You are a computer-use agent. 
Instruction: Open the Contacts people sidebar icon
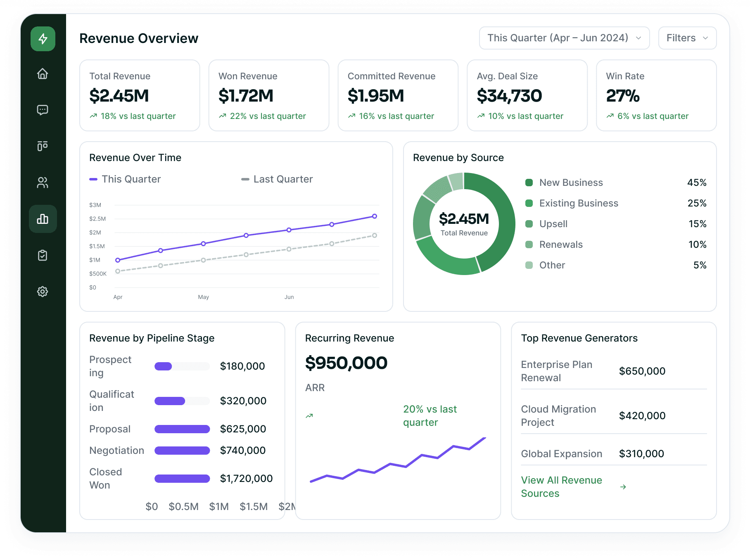pos(43,183)
